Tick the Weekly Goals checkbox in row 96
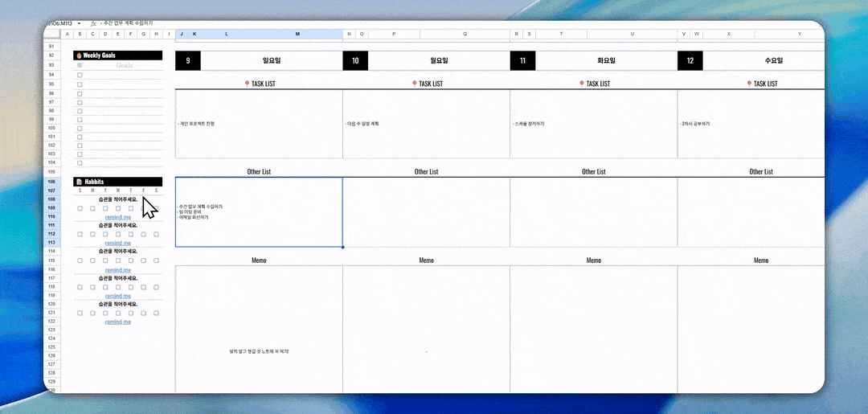868x414 pixels. [80, 93]
